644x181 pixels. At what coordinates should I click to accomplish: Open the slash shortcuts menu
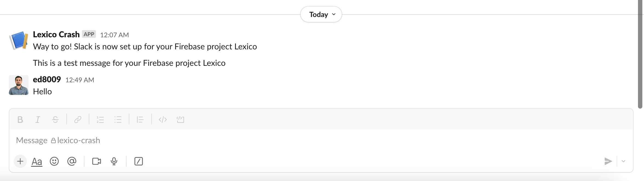click(139, 161)
